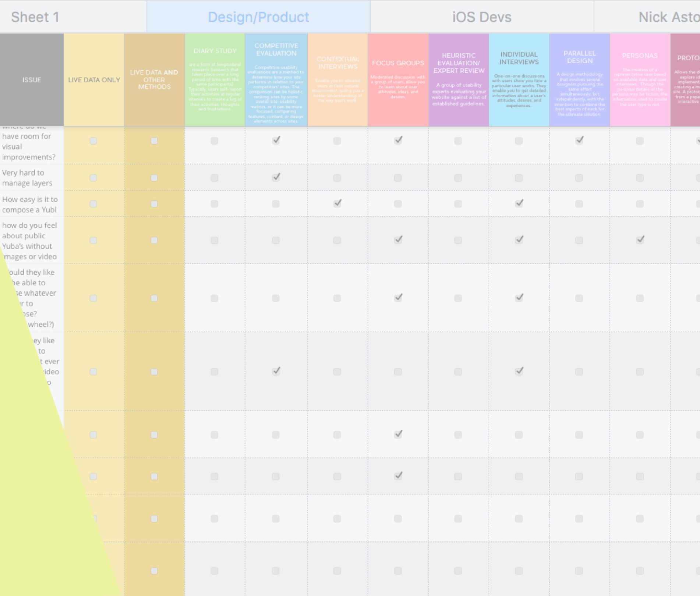Open the iOS Devs sheet tab
700x596 pixels.
click(x=481, y=17)
